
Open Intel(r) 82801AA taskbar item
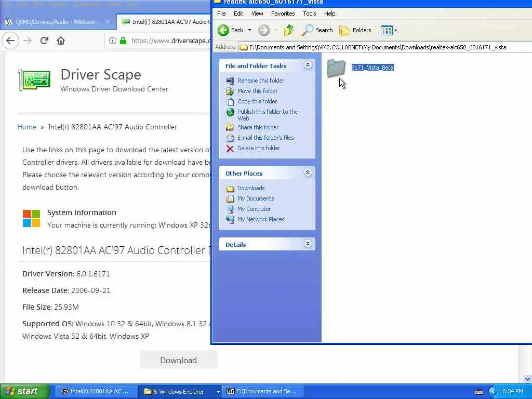(x=96, y=392)
